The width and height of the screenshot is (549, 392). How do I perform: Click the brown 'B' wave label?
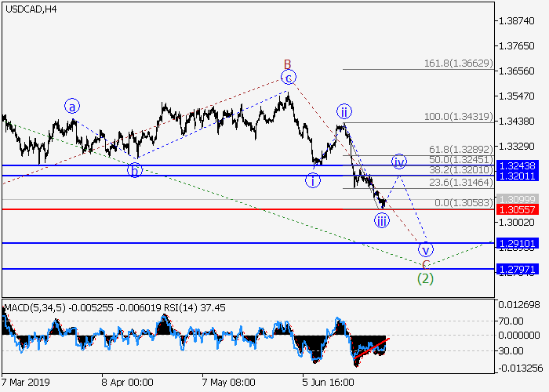(x=288, y=64)
